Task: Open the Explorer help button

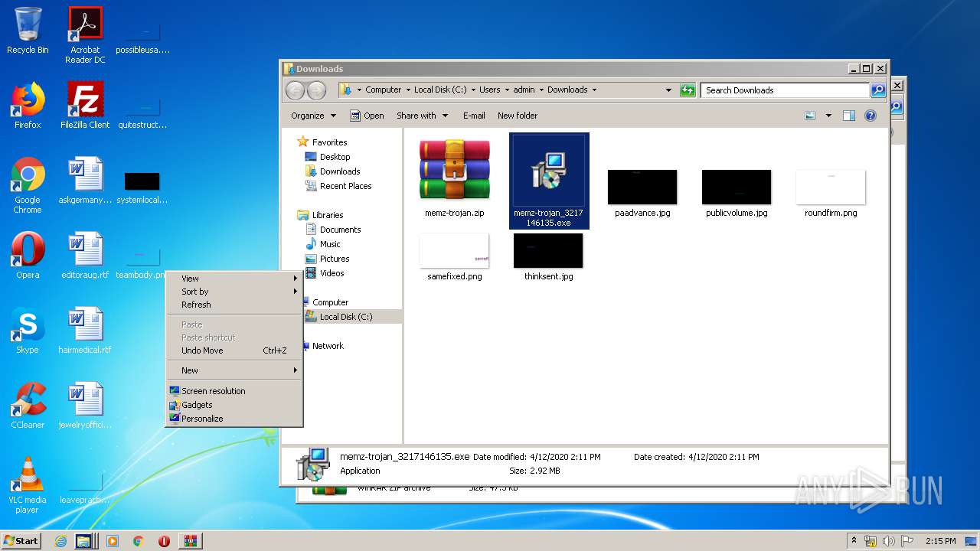Action: pyautogui.click(x=871, y=116)
